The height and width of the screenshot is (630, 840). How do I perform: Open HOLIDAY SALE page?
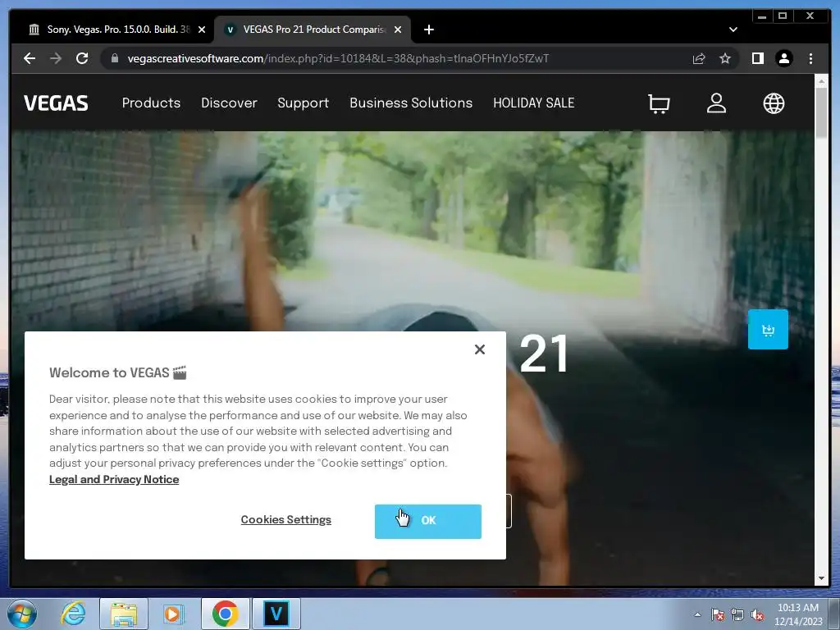pos(533,103)
